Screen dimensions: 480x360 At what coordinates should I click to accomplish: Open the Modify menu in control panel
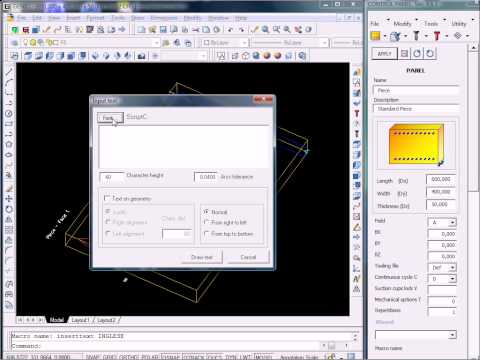[x=402, y=24]
